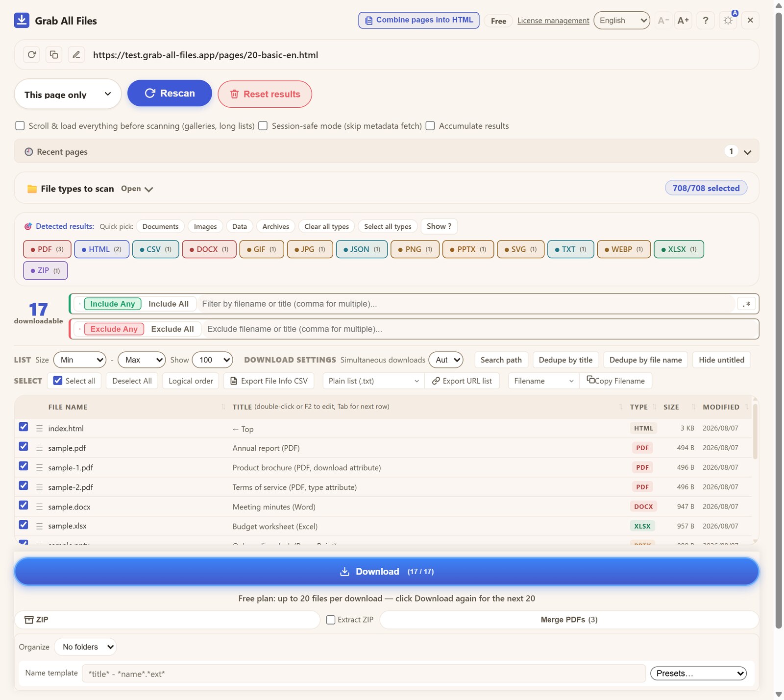Screen dimensions: 784x700
Task: Open the Presets dropdown
Action: tap(698, 674)
